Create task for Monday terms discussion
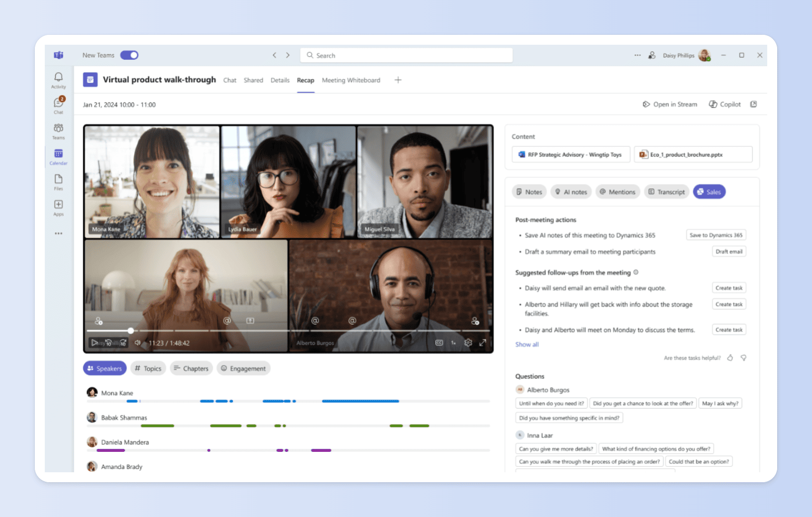The height and width of the screenshot is (517, 812). tap(729, 330)
